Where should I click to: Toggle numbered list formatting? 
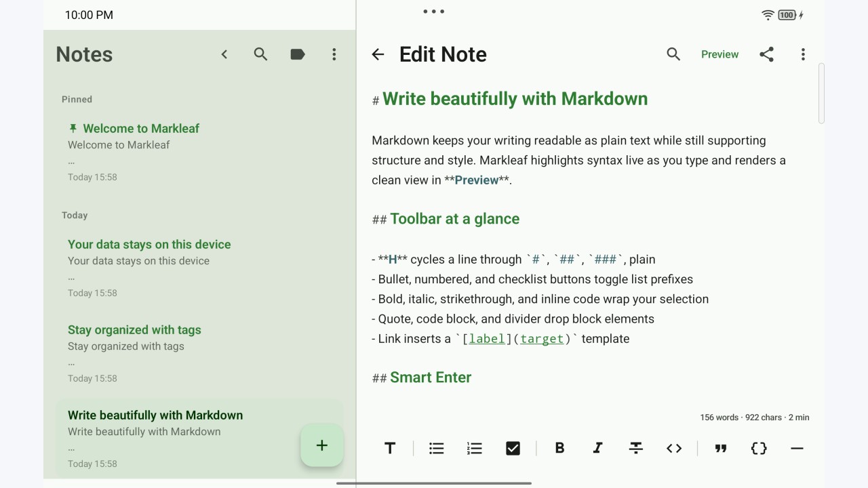tap(475, 448)
